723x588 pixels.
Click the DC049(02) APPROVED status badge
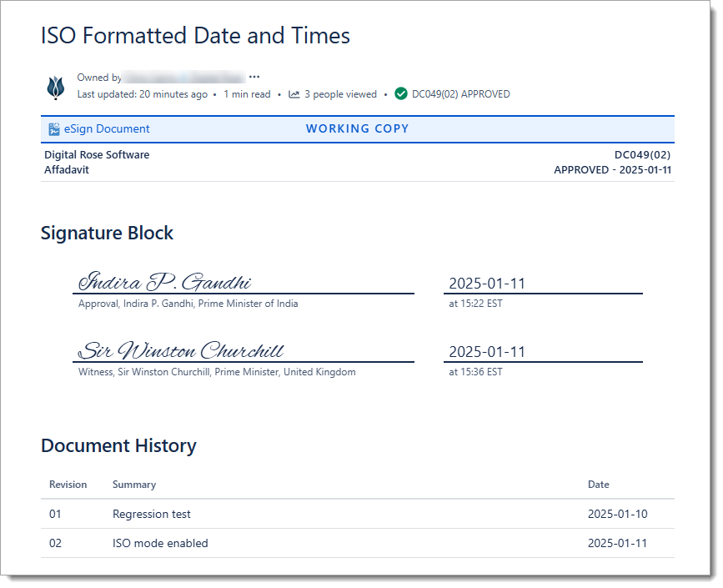pyautogui.click(x=460, y=94)
